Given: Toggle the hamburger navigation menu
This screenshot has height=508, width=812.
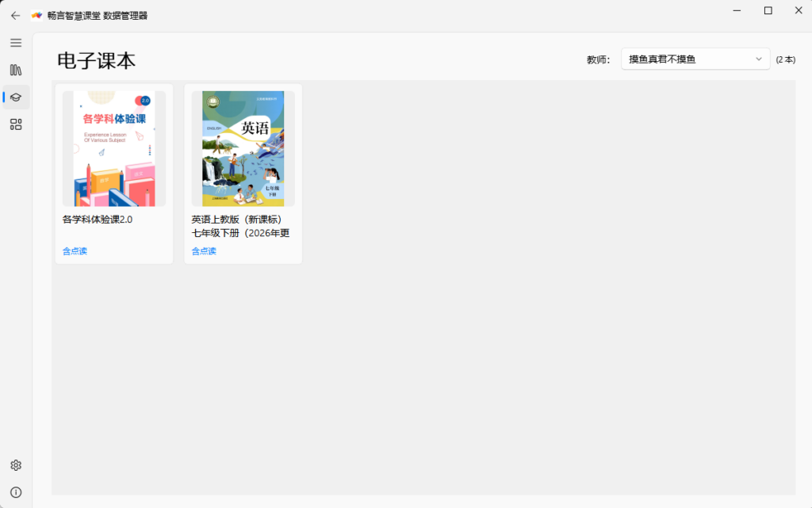Looking at the screenshot, I should (16, 43).
